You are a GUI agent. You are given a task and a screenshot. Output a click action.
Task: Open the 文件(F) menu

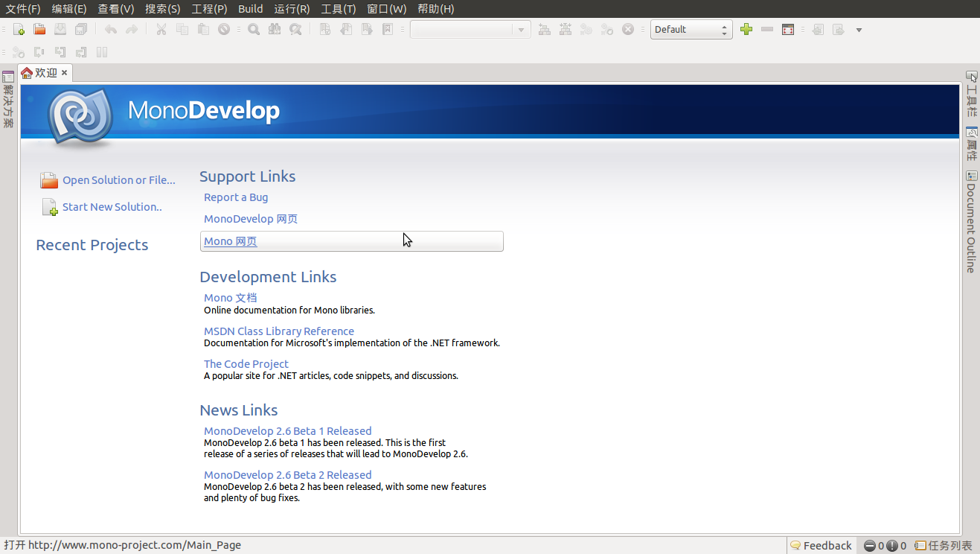click(x=23, y=9)
